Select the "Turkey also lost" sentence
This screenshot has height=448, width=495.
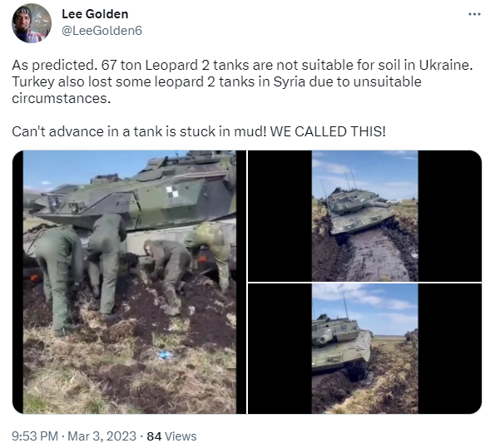coord(216,90)
